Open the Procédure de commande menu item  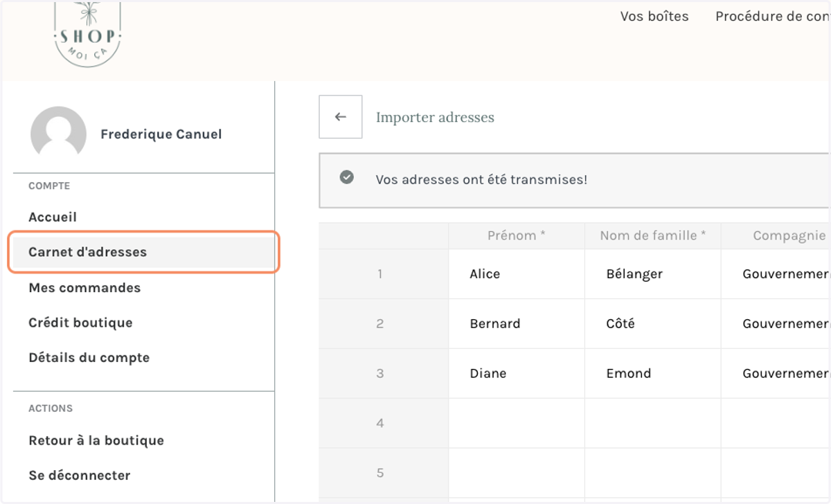tap(773, 16)
